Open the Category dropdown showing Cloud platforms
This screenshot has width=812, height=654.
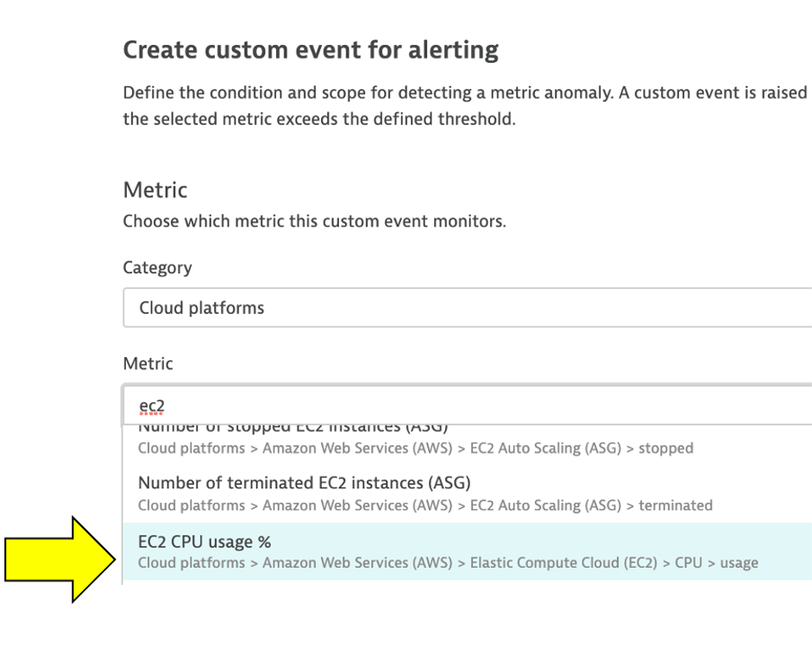point(466,308)
